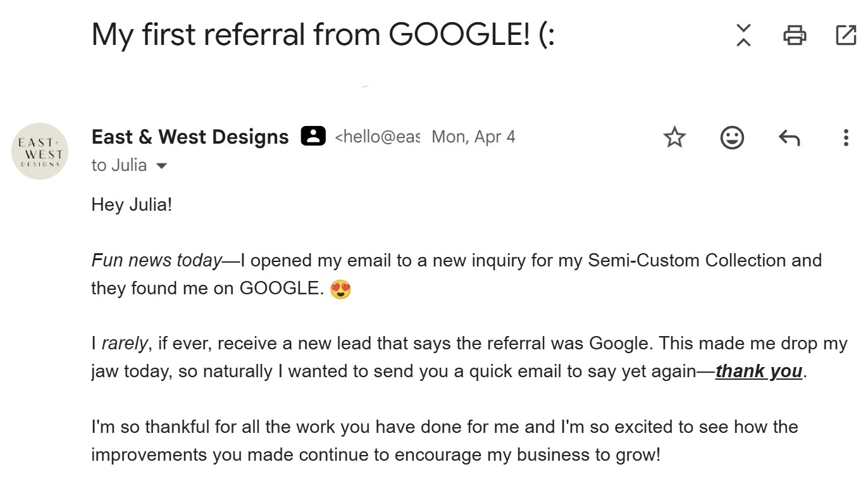This screenshot has height=481, width=868.
Task: Add an emoji reaction to the message
Action: pos(732,137)
